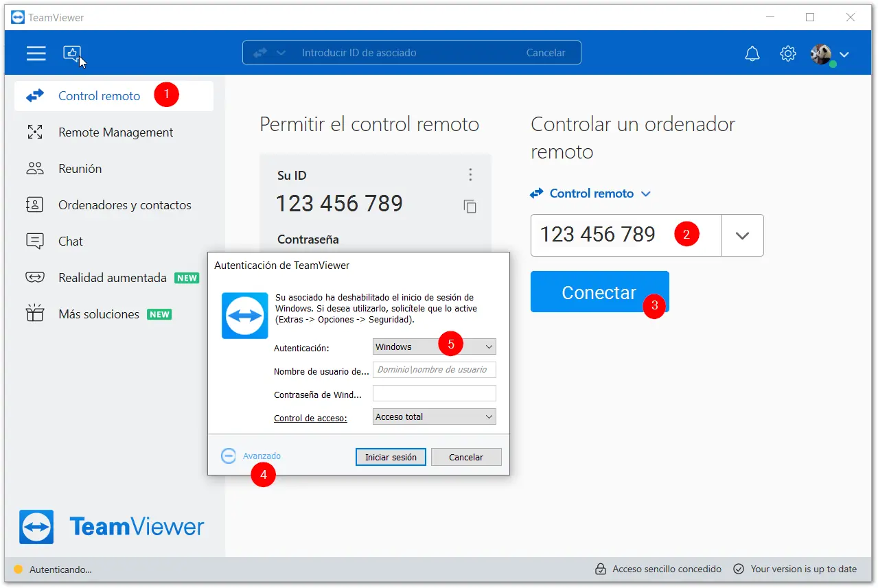Click the contacts book icon
This screenshot has height=588, width=878.
(34, 205)
